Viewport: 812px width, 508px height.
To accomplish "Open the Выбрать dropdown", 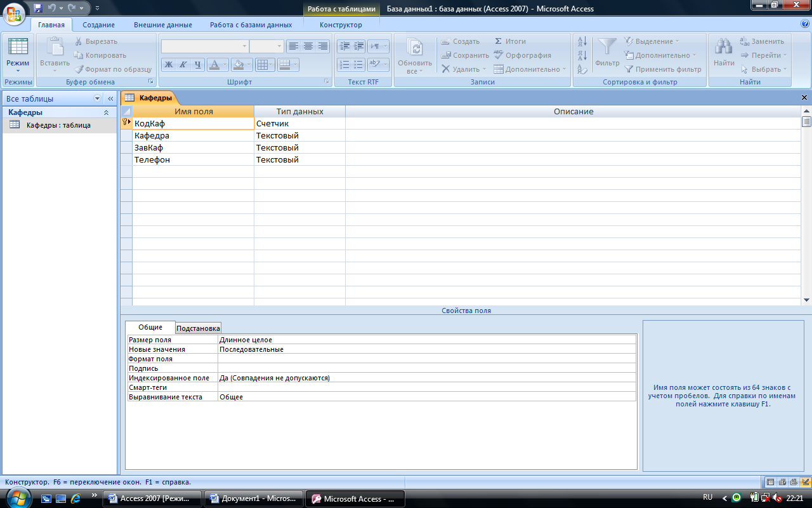I will [764, 69].
